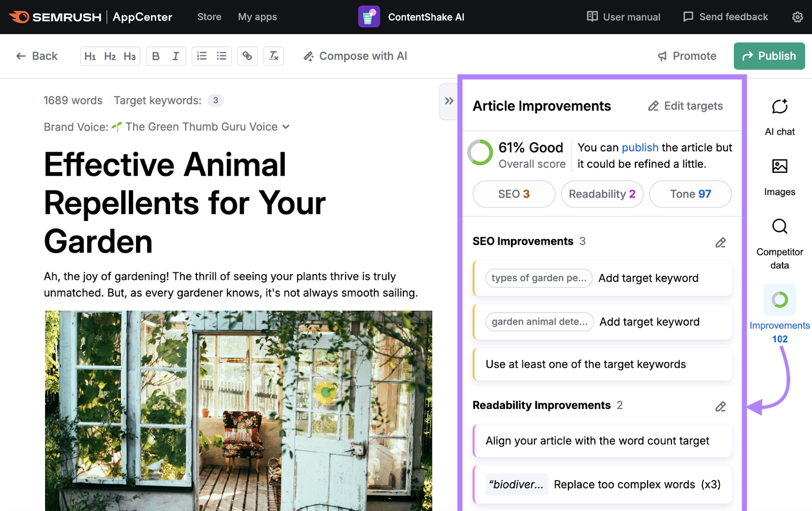This screenshot has height=511, width=812.
Task: Click the article introduction paragraph
Action: point(231,284)
